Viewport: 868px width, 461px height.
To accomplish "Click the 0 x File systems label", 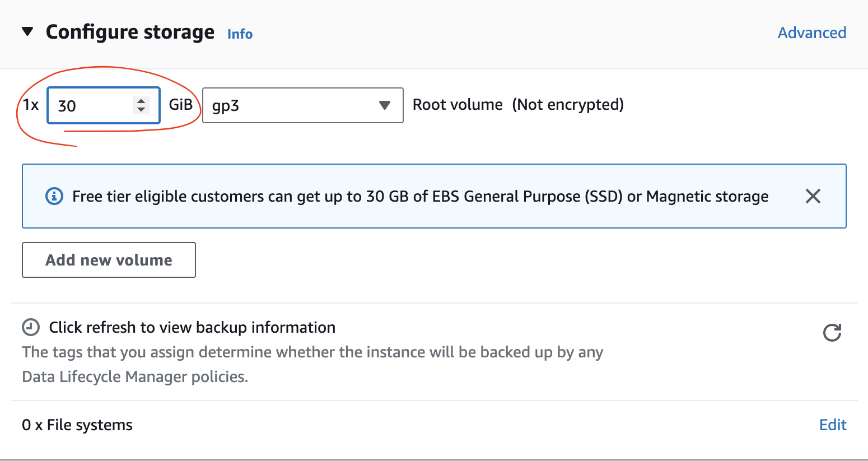I will (77, 425).
